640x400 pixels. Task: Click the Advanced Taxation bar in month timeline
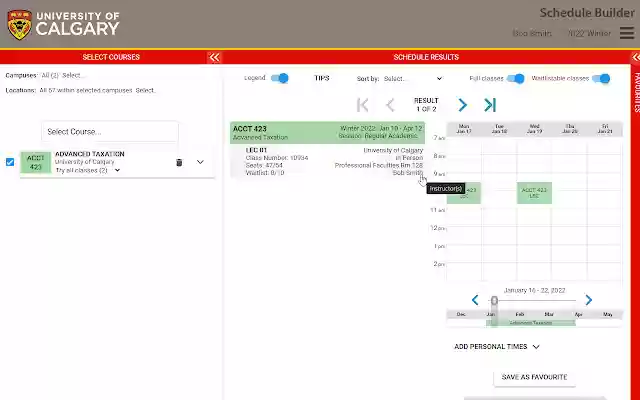(531, 323)
